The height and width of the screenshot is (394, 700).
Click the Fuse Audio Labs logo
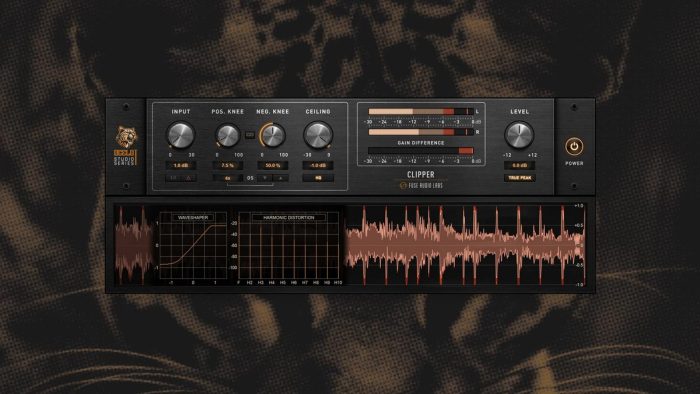coord(421,185)
